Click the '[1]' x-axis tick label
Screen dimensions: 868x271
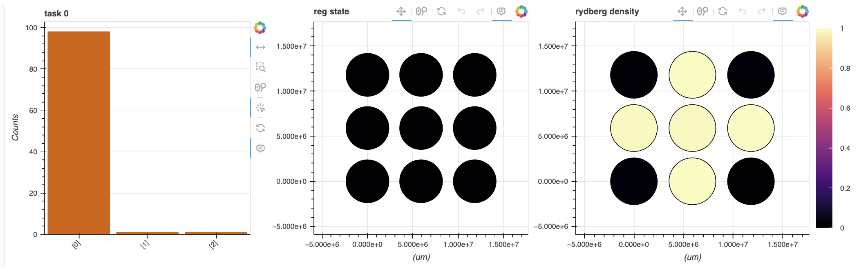tap(145, 244)
